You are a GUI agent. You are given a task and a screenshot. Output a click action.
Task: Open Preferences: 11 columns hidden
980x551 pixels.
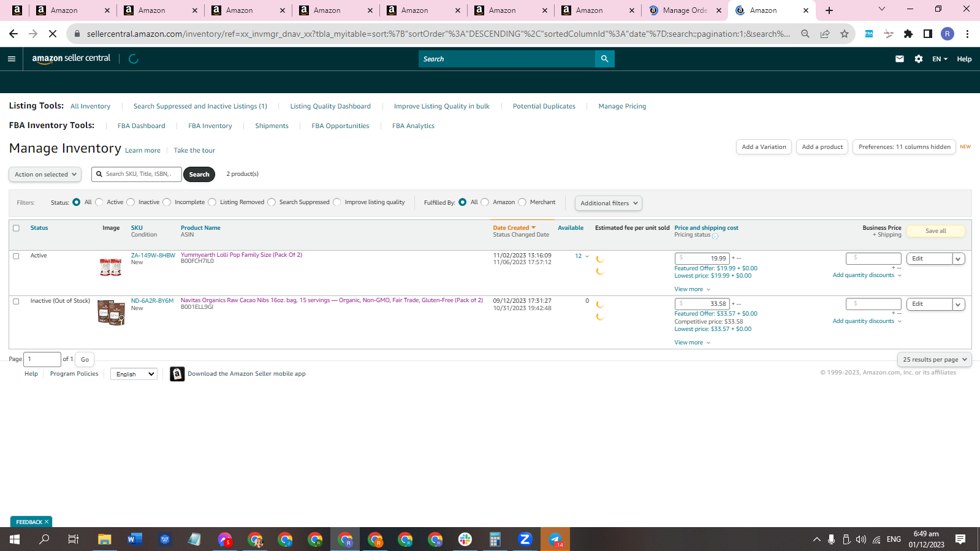tap(904, 147)
